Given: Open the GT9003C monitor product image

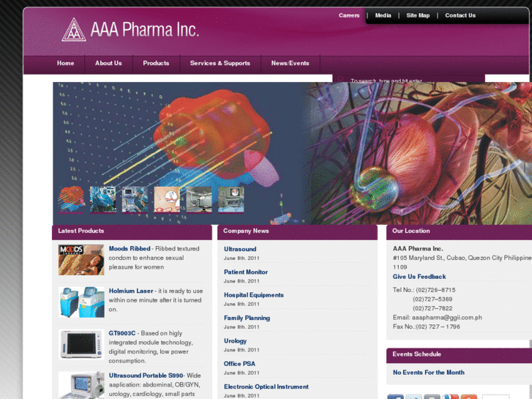Looking at the screenshot, I should pos(81,344).
